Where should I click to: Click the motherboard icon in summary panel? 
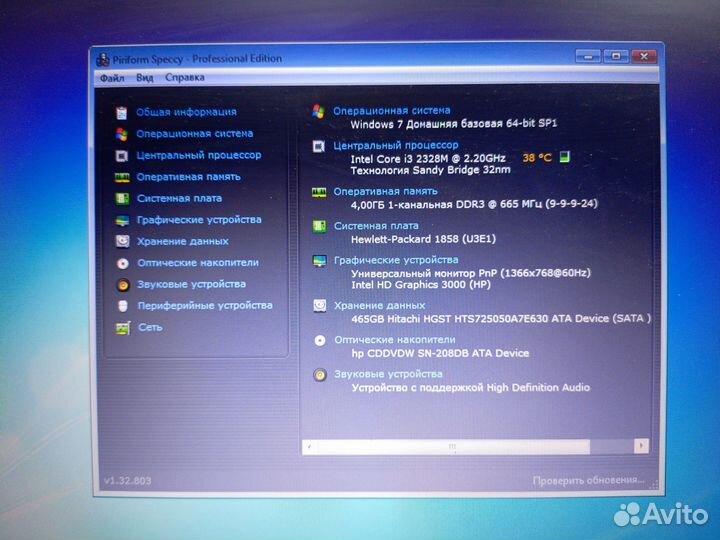319,226
